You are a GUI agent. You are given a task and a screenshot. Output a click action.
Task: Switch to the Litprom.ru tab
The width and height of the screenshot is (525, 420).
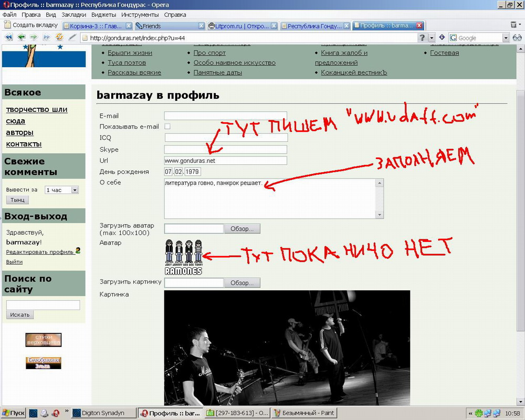coord(238,26)
